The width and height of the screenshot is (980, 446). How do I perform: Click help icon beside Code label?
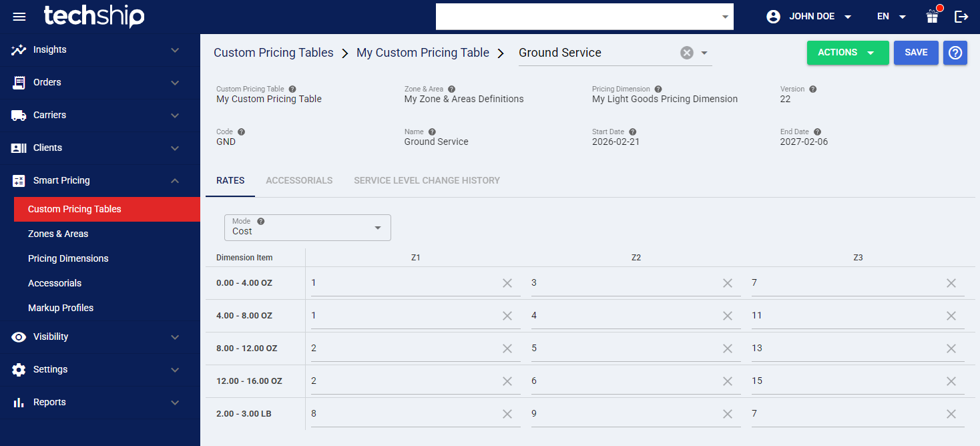point(241,132)
